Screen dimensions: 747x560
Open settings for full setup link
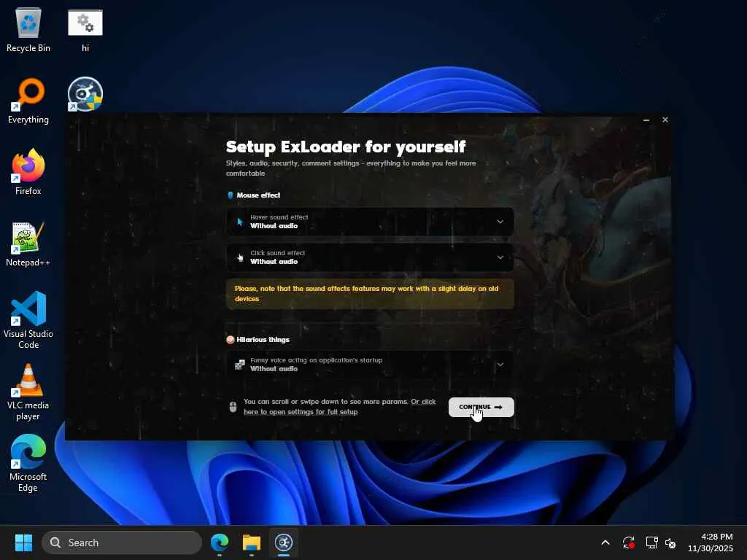(x=339, y=407)
